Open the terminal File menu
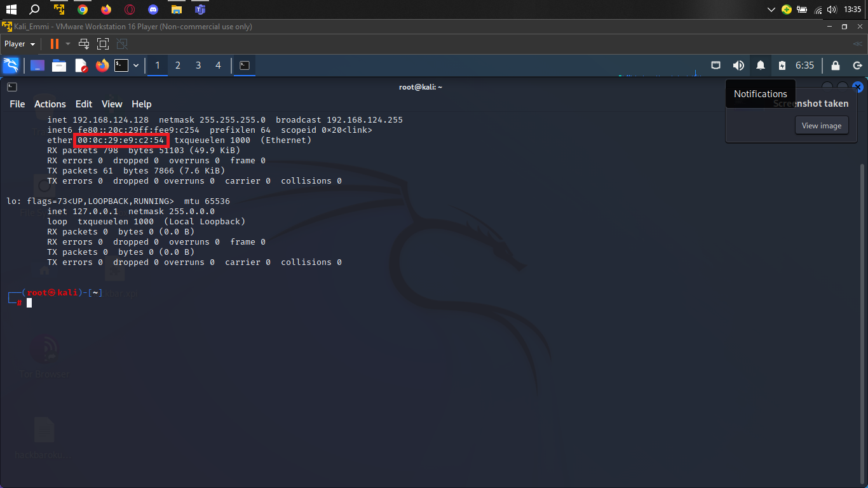This screenshot has width=868, height=488. point(17,104)
